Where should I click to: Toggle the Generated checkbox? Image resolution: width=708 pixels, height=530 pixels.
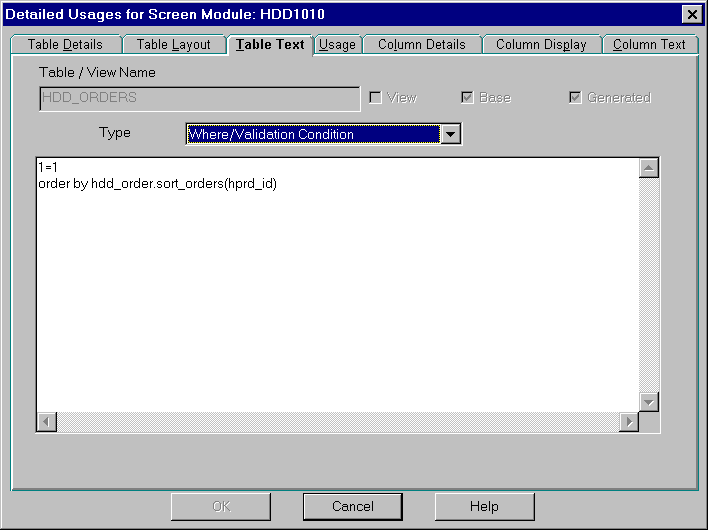575,98
